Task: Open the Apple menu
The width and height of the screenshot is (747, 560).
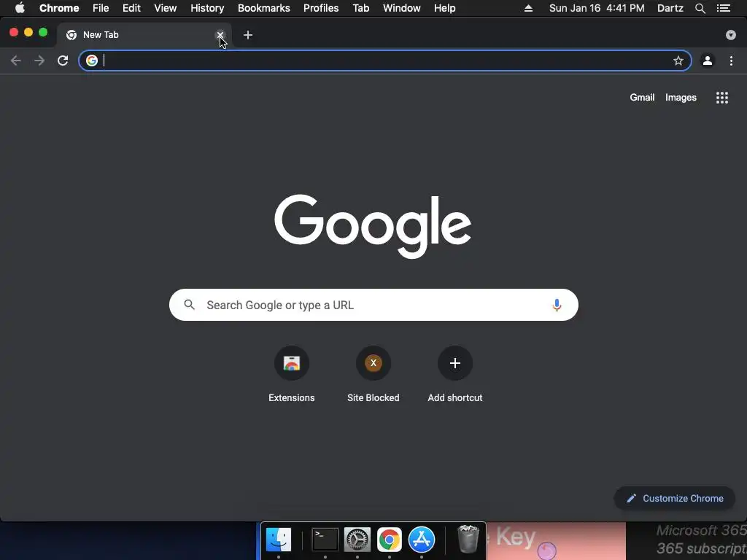Action: 20,8
